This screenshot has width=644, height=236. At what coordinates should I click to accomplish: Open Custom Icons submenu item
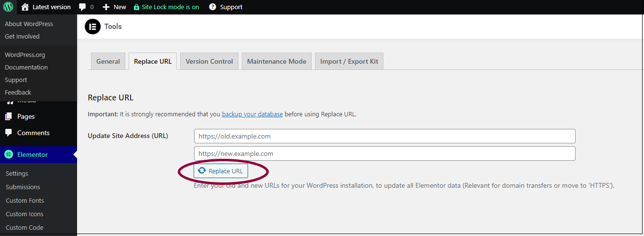(25, 214)
